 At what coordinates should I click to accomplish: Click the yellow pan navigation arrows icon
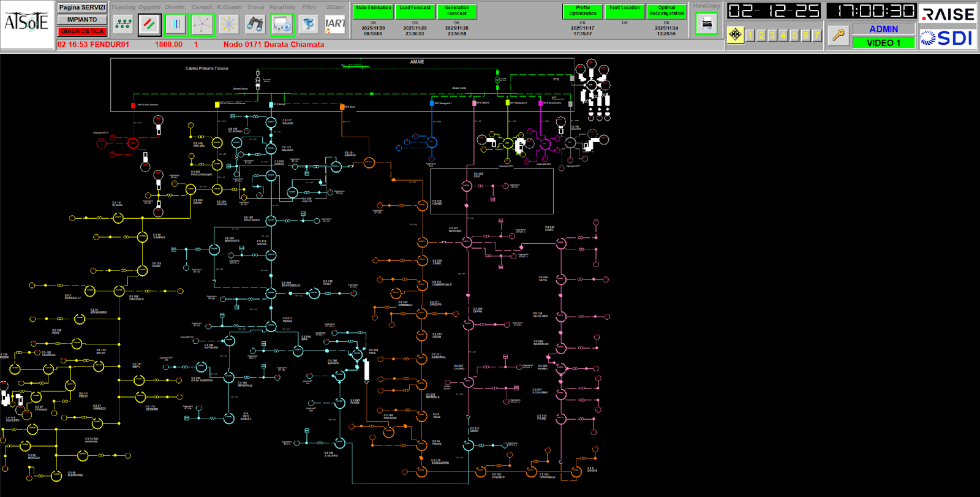point(736,35)
